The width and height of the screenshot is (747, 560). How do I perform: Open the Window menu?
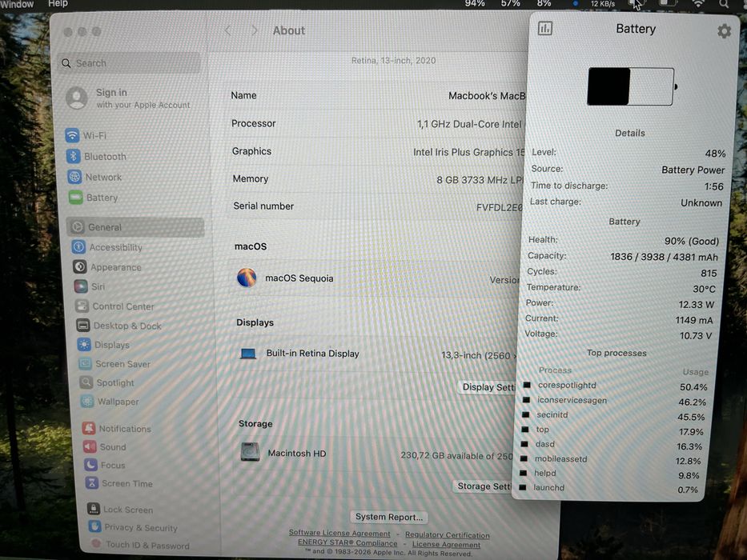coord(17,4)
